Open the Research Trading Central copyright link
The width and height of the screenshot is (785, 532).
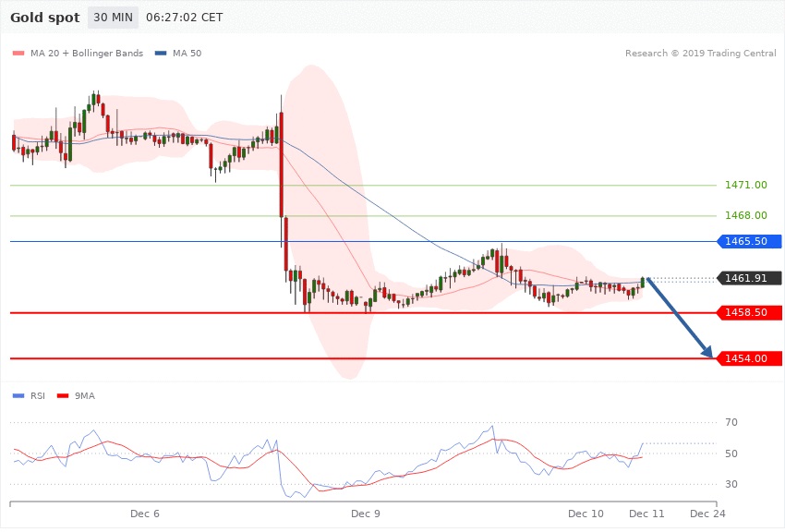point(700,54)
